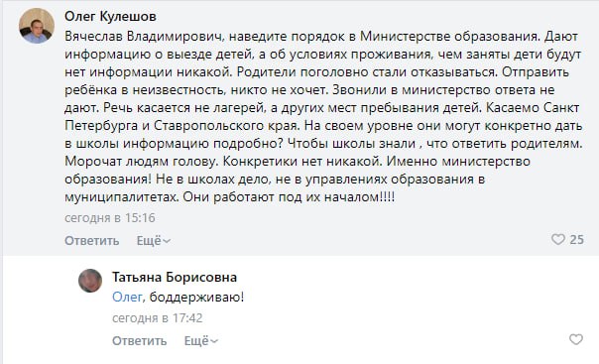599x364 pixels.
Task: Open Олег Кулешов's profile avatar
Action: coord(37,26)
